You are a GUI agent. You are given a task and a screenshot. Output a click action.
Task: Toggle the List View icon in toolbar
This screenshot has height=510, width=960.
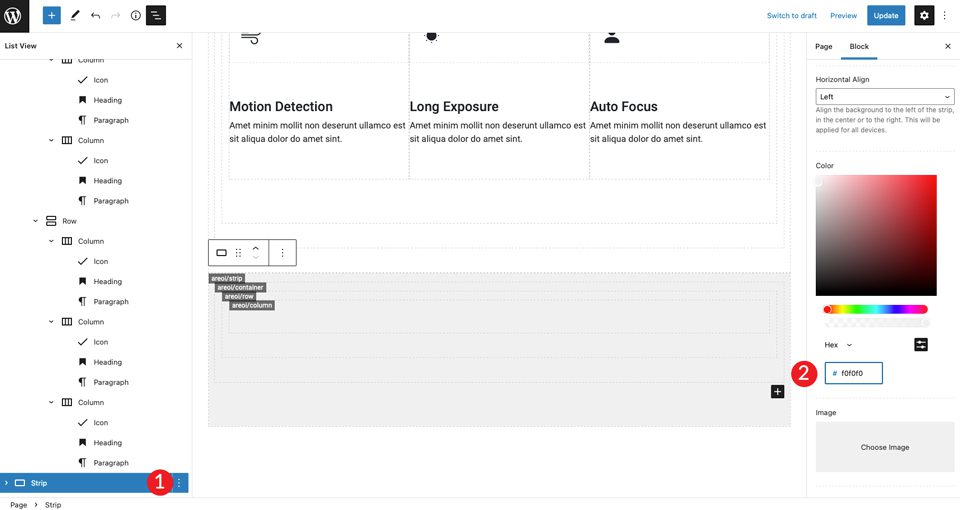pyautogui.click(x=156, y=16)
